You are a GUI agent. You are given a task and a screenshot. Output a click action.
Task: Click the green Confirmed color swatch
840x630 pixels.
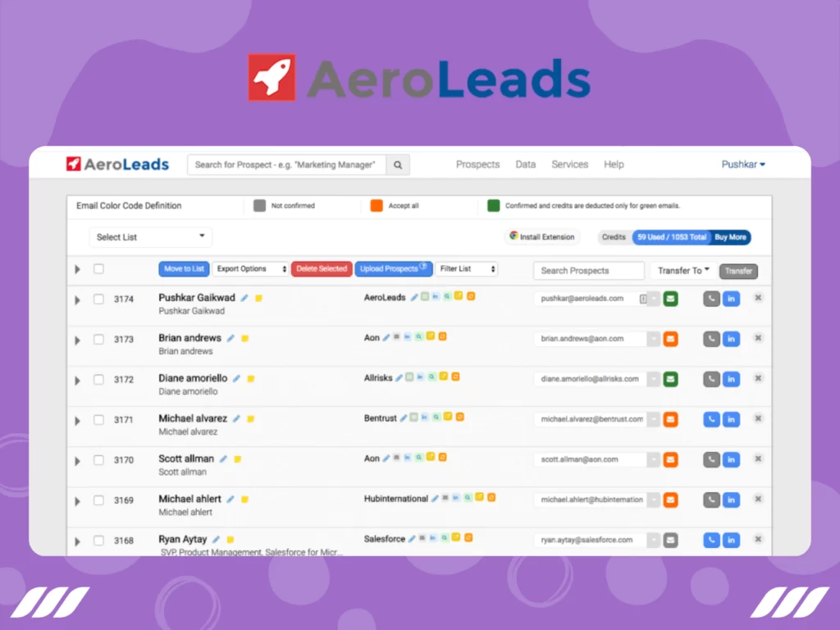tap(493, 206)
